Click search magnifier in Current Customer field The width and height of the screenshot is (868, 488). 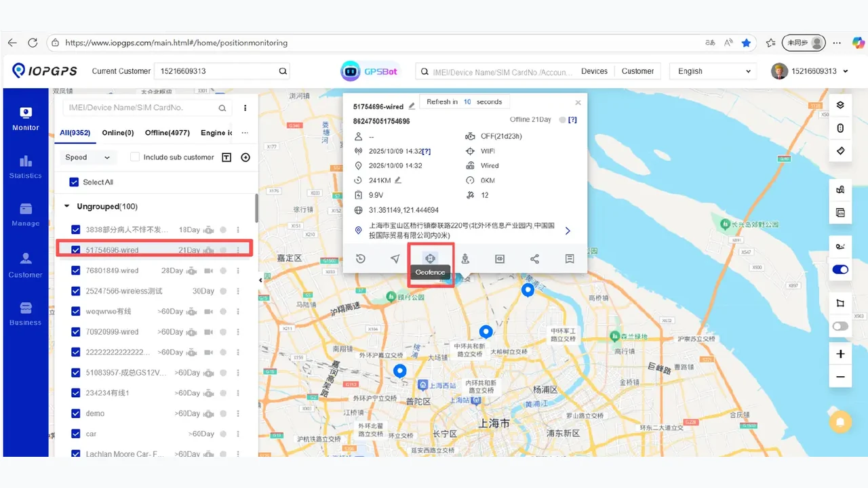(283, 71)
